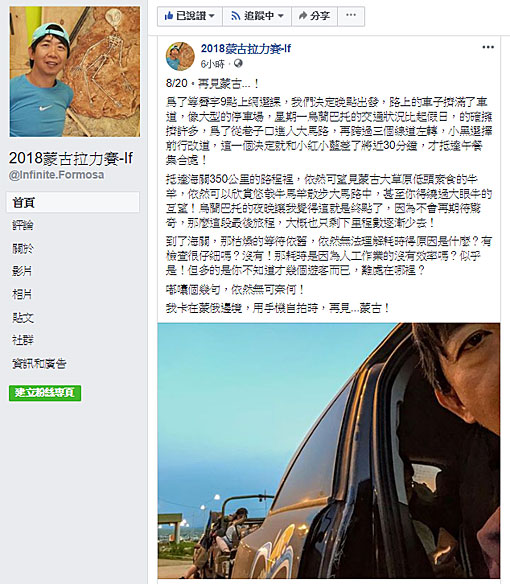Select the 首頁 tab in the sidebar
Screen dimensions: 510x584
coord(73,202)
